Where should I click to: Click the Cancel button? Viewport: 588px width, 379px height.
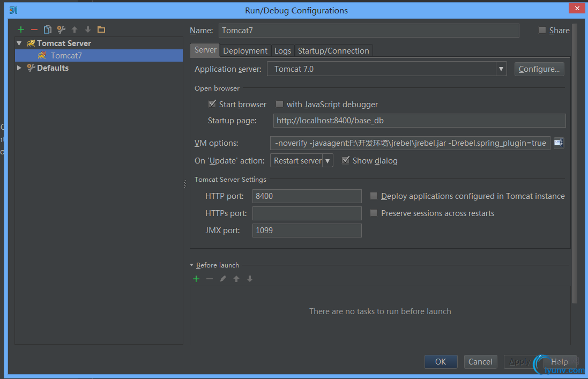pyautogui.click(x=480, y=362)
